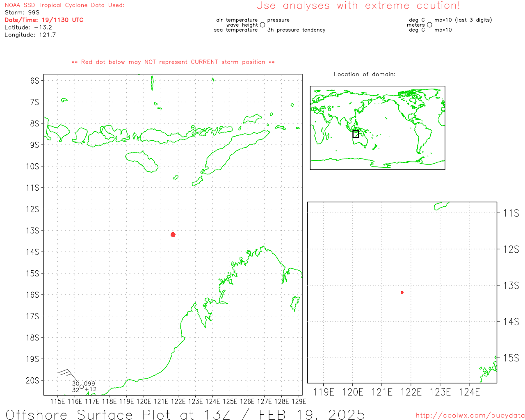525x420 pixels.
Task: Click the red storm position dot on main map
Action: pos(173,235)
